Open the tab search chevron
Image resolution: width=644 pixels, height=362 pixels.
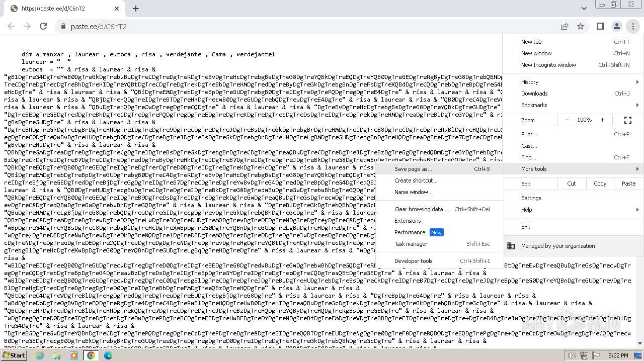coord(584,9)
